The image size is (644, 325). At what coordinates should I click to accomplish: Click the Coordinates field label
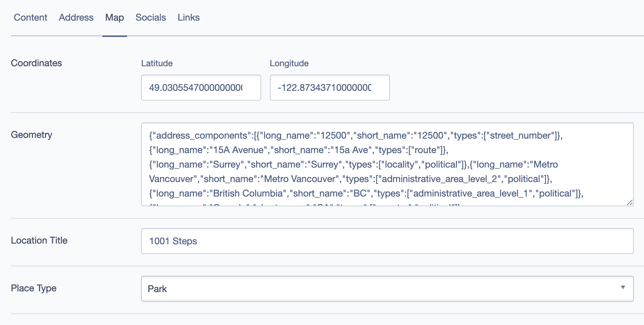click(37, 63)
